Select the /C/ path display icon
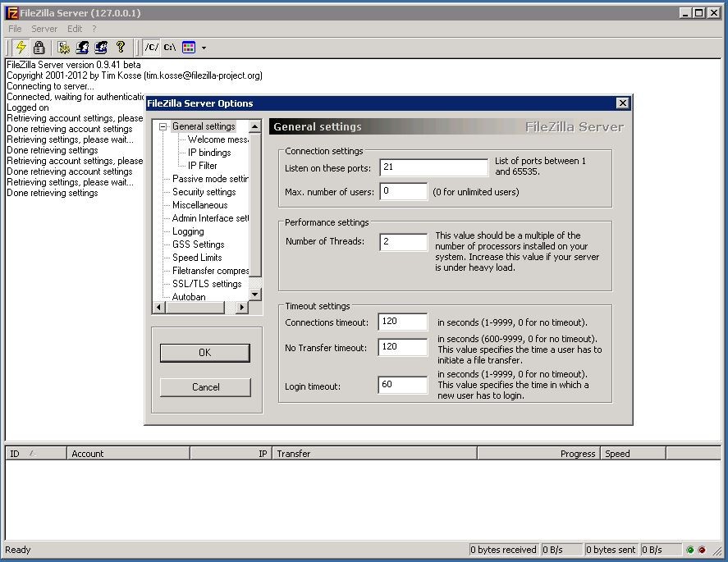 pyautogui.click(x=151, y=48)
